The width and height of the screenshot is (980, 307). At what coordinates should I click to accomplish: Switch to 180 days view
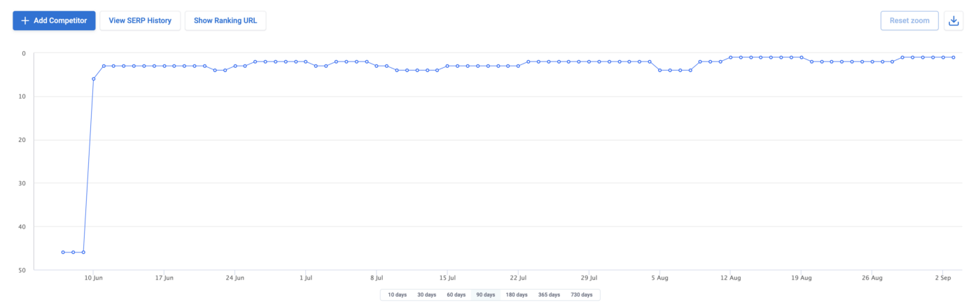click(517, 294)
